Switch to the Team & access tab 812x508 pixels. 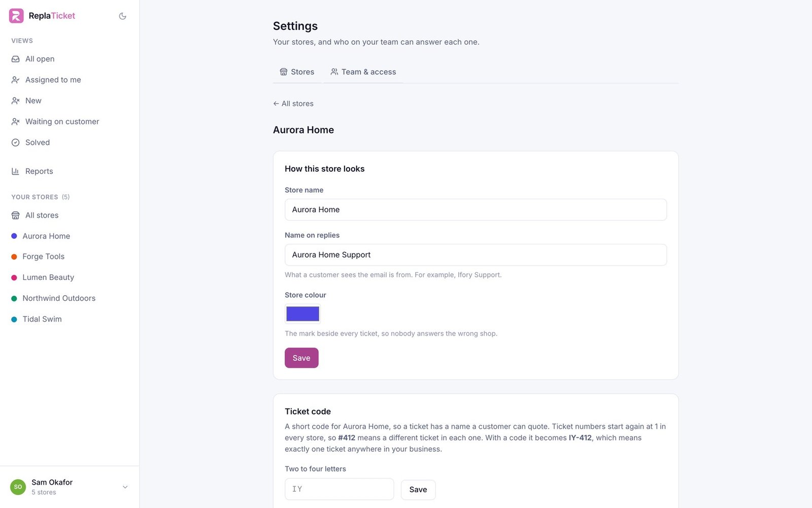363,72
